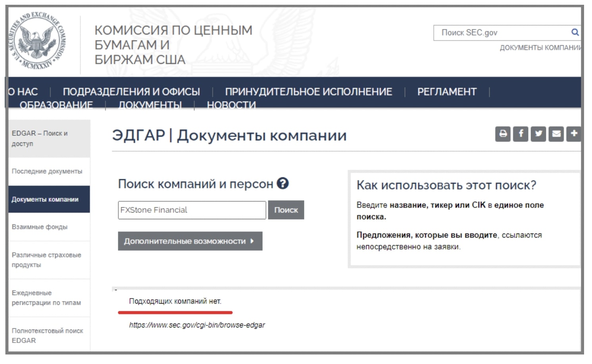592x364 pixels.
Task: Share the page via Twitter icon
Action: click(x=538, y=134)
